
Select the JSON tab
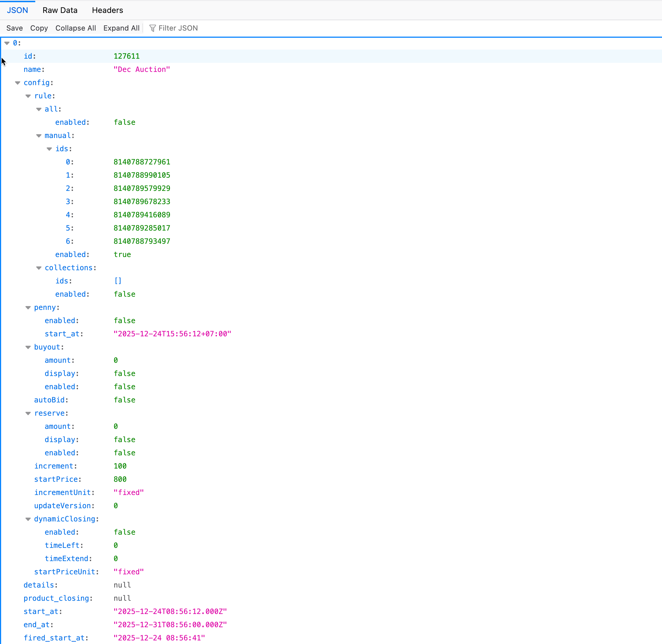point(18,10)
